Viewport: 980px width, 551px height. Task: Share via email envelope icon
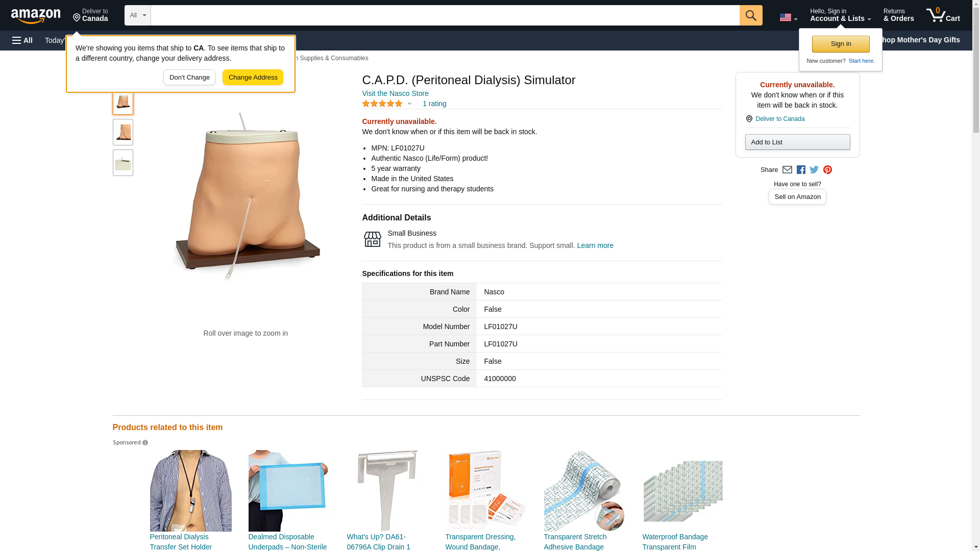coord(787,170)
